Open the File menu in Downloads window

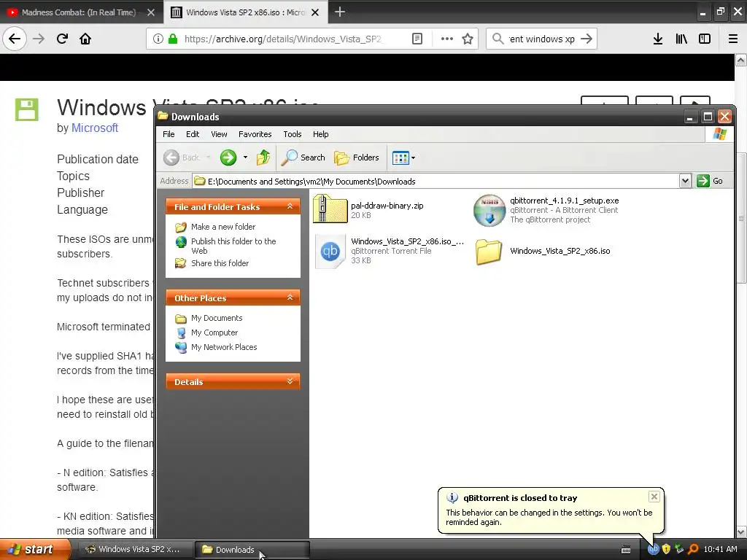pyautogui.click(x=169, y=134)
